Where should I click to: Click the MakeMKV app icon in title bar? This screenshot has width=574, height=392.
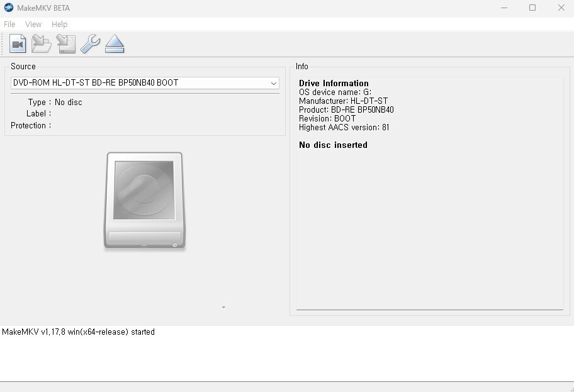(x=8, y=8)
